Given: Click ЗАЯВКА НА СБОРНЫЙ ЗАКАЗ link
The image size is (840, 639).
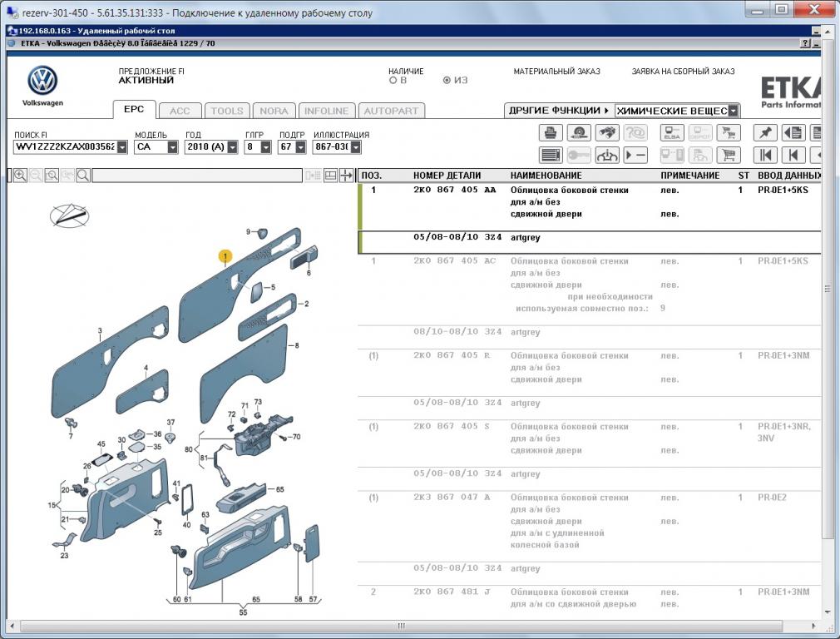Looking at the screenshot, I should point(683,72).
